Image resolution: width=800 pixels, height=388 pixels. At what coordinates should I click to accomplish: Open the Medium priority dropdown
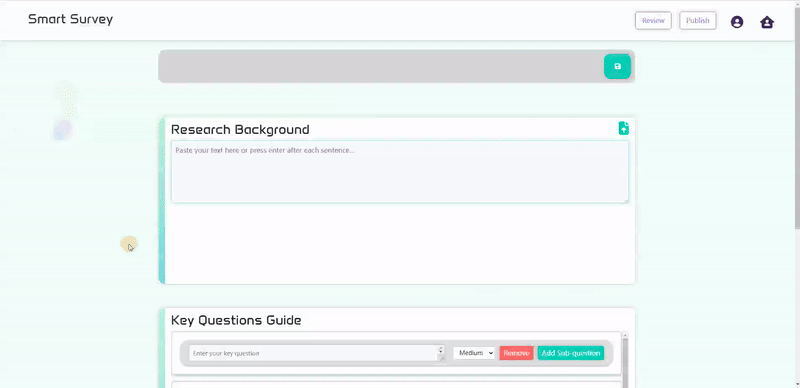[x=474, y=353]
